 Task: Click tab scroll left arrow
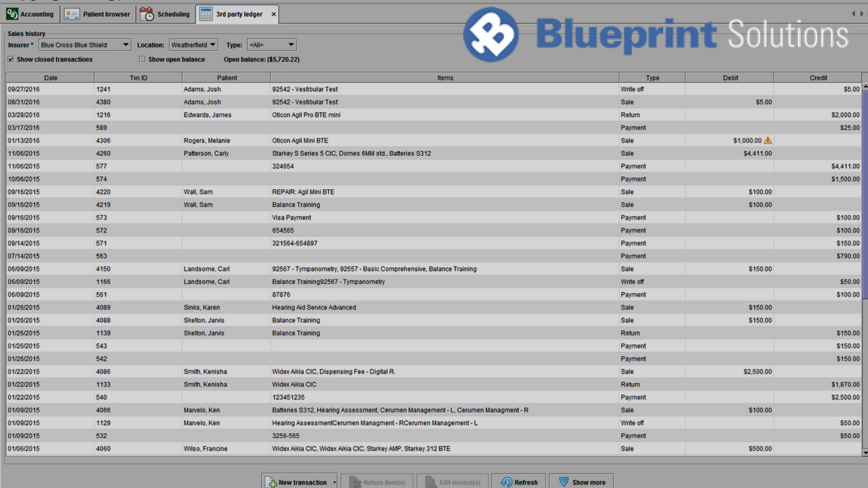(853, 14)
